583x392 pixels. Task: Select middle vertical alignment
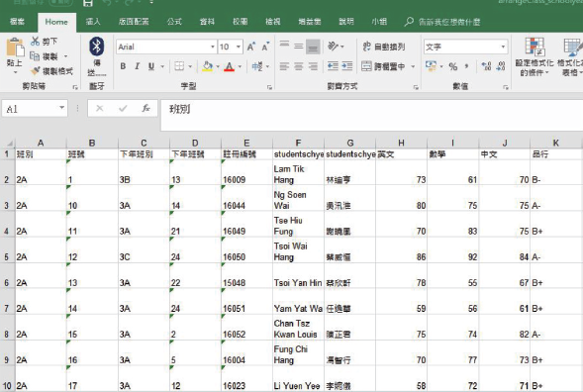pos(299,47)
